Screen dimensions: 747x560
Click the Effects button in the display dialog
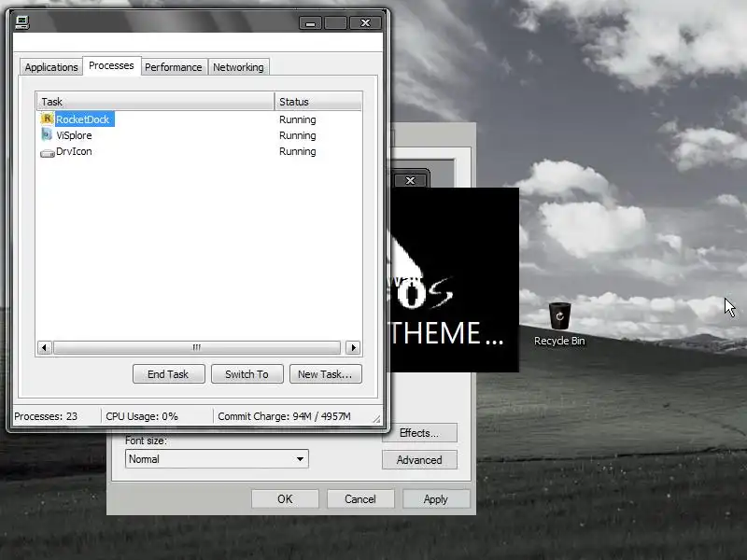pyautogui.click(x=419, y=433)
